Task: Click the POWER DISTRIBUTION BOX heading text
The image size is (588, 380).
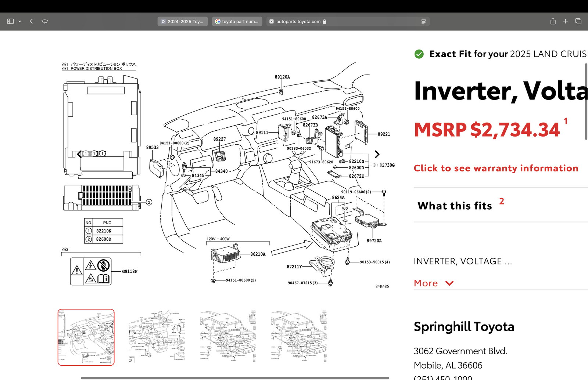Action: pyautogui.click(x=96, y=69)
